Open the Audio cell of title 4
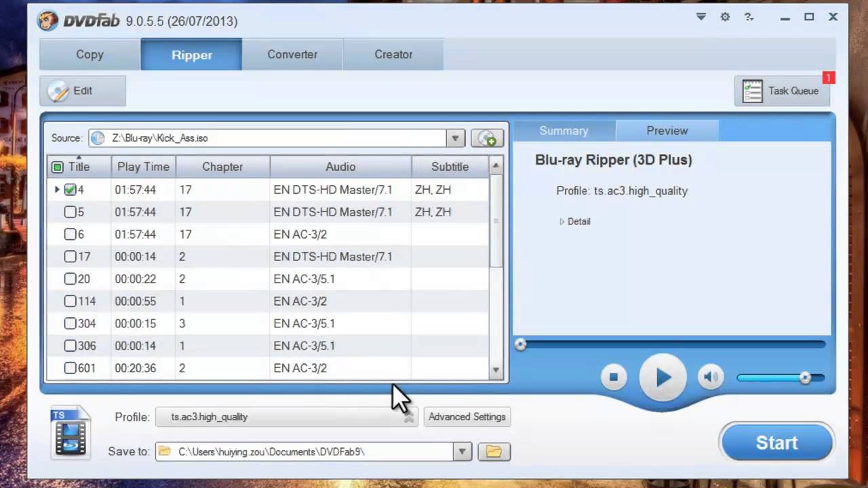This screenshot has width=868, height=488. click(340, 190)
